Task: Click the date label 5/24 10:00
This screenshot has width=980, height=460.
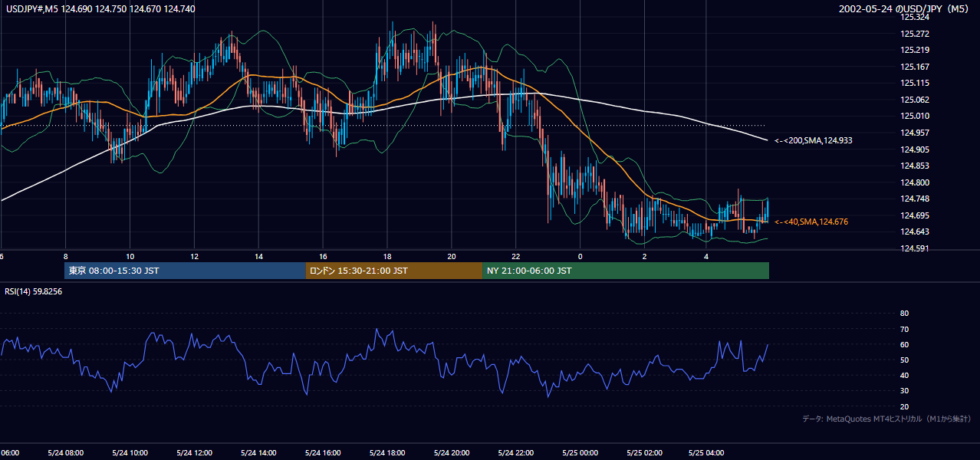Action: pos(130,452)
